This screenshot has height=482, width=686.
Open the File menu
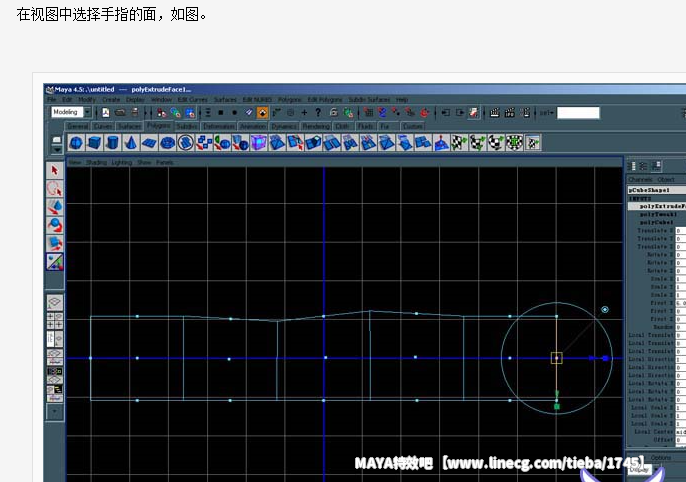pyautogui.click(x=52, y=100)
